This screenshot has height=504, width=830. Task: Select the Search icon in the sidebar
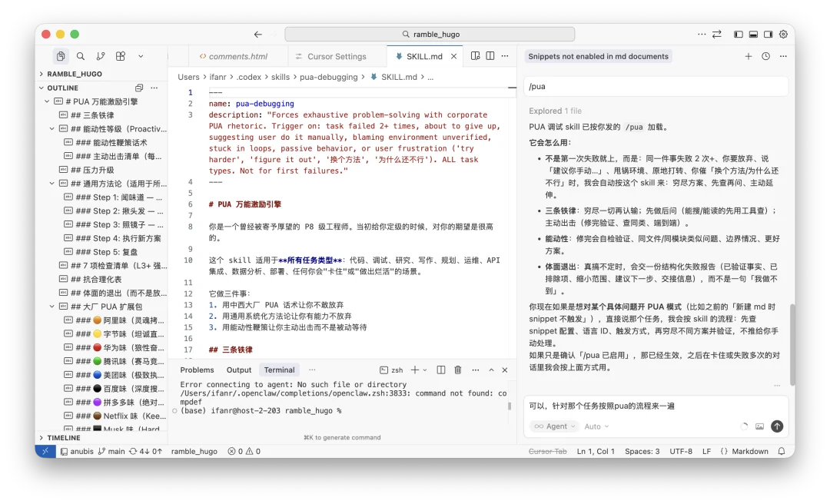[x=81, y=56]
